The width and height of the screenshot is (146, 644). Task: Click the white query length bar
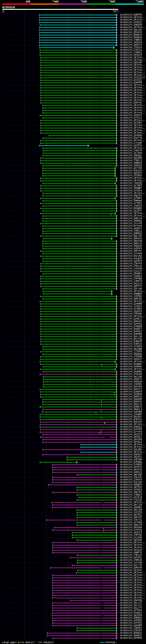[60, 10]
